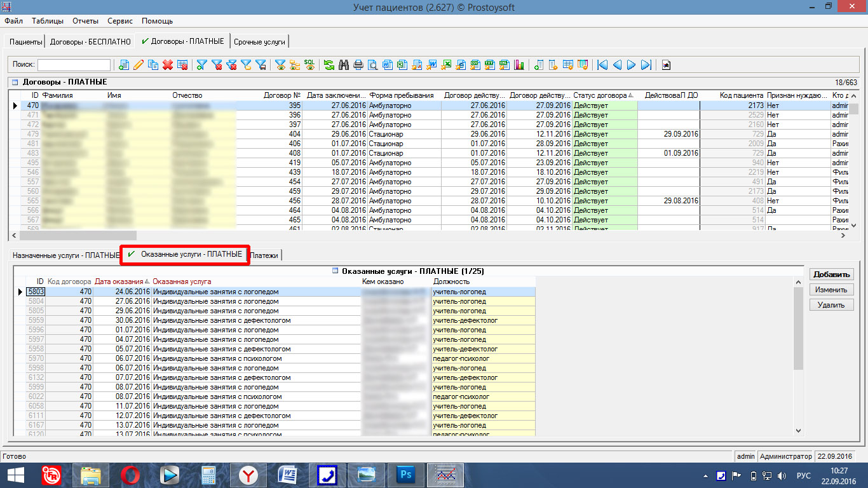Switch to Платежи subtab
The image size is (868, 488).
coord(264,255)
